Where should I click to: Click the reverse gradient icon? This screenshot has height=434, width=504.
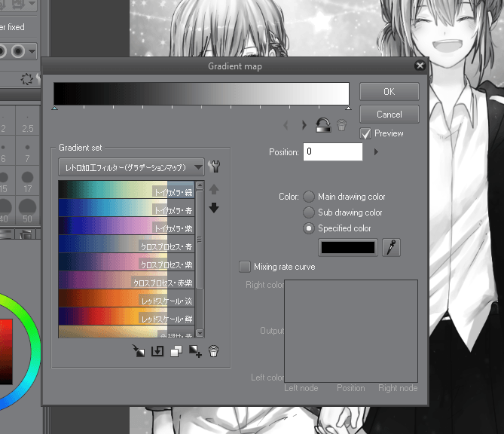click(x=323, y=127)
